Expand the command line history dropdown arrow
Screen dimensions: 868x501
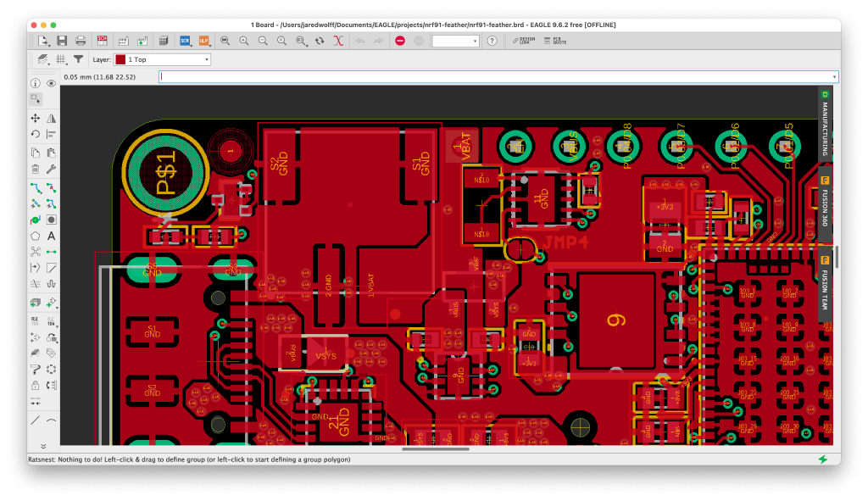(x=834, y=77)
